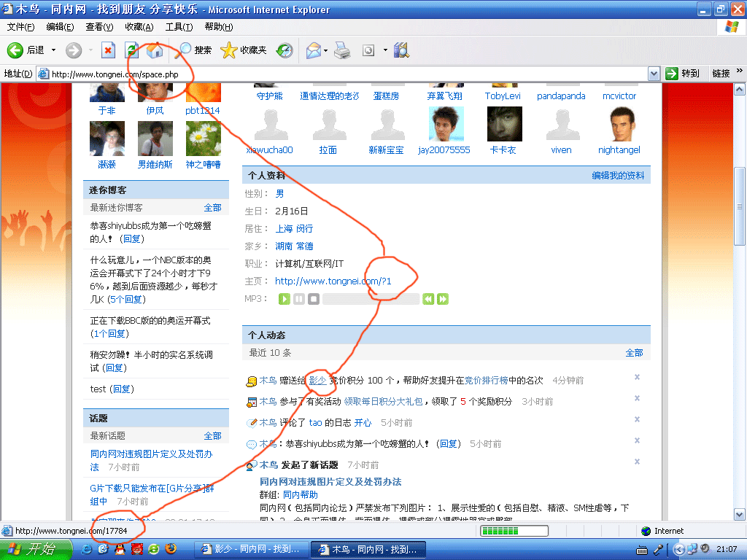Click into the address bar URL field
Screen dimensions: 747x560
tap(342, 74)
